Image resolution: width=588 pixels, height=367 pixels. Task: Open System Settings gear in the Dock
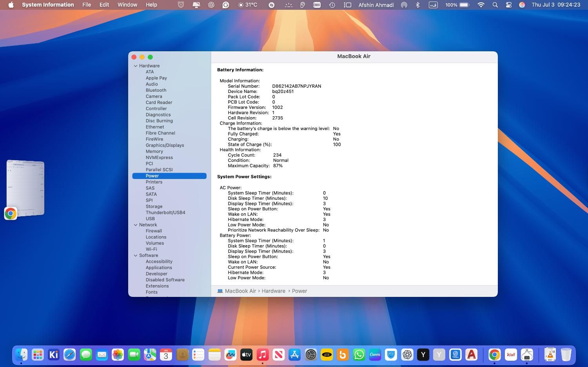(x=311, y=355)
